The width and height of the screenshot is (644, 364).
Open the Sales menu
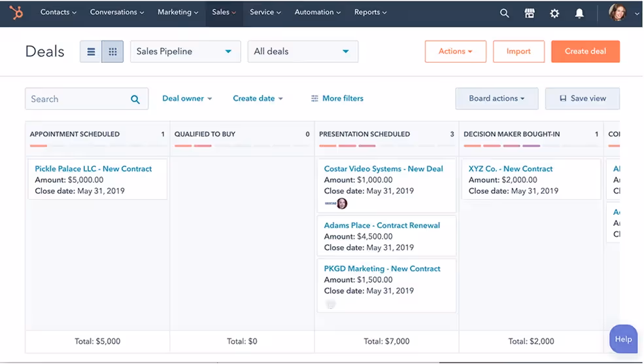click(x=224, y=12)
